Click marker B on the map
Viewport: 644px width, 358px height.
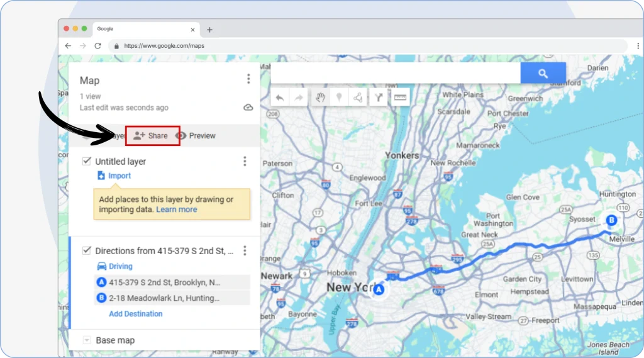[611, 220]
